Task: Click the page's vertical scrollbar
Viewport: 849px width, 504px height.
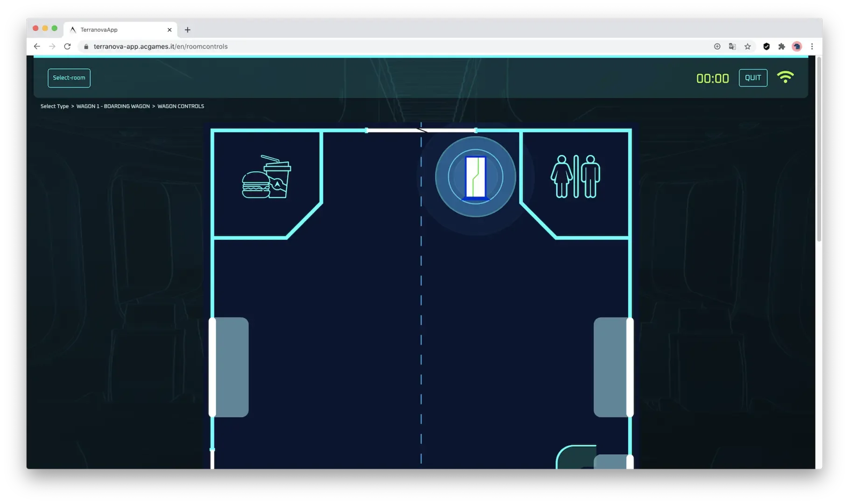Action: point(819,149)
